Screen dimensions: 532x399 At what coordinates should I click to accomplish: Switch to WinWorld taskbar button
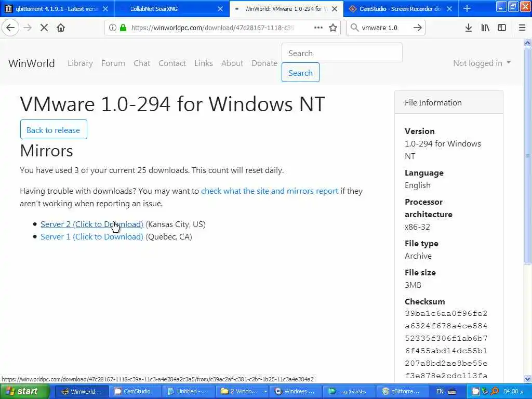pos(82,391)
